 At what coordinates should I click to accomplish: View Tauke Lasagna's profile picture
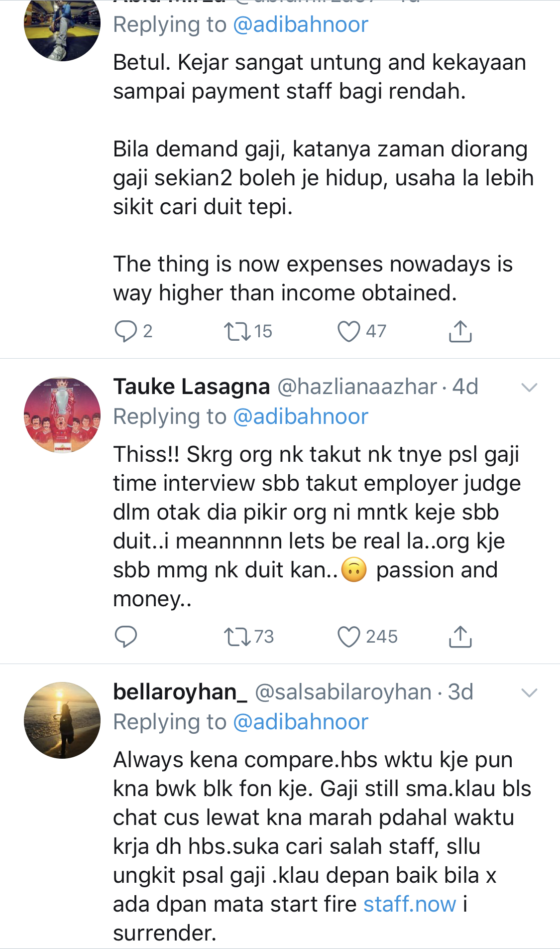62,415
